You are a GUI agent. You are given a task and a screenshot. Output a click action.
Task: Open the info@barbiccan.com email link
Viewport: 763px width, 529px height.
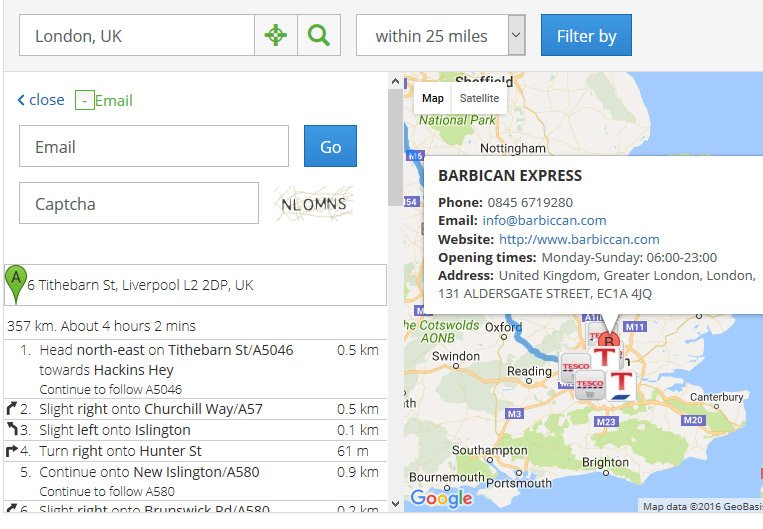[544, 220]
